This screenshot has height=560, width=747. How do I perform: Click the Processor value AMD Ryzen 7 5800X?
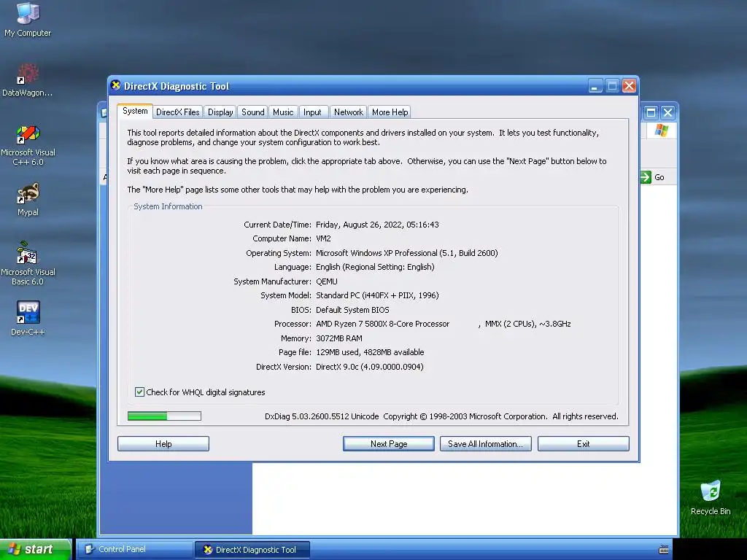pos(382,324)
